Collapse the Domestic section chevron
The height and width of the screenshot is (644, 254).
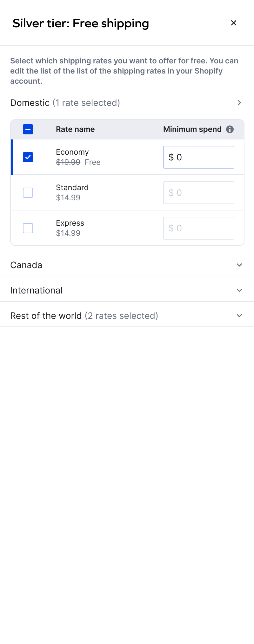coord(239,103)
